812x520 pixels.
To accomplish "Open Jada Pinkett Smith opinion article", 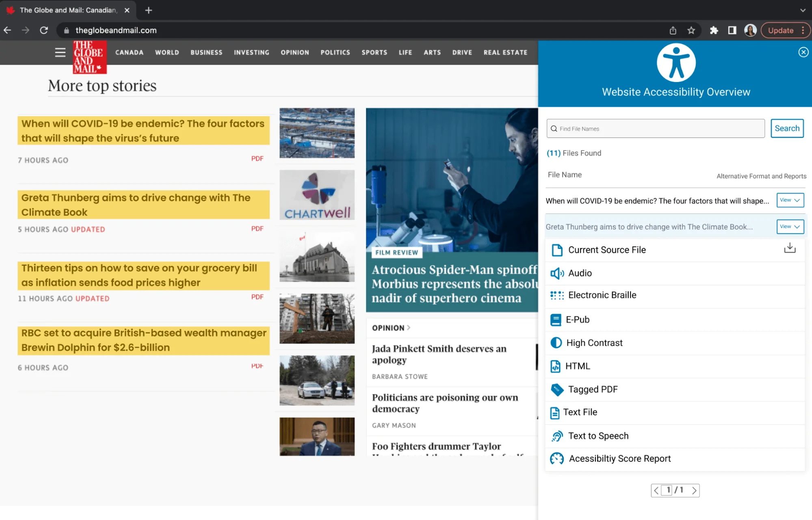I will (x=440, y=354).
